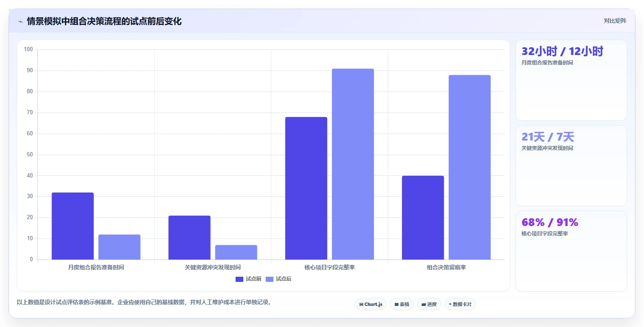Click the 进度 tag chip

coord(429,304)
